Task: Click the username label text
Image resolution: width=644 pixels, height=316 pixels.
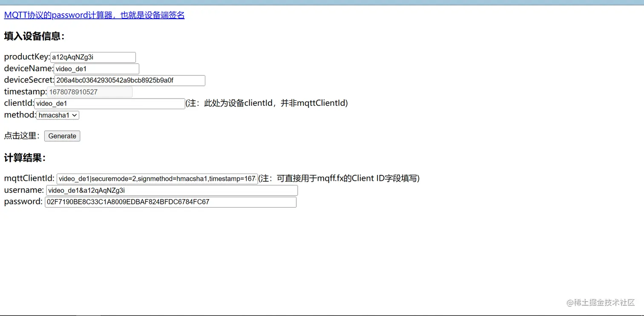Action: coord(24,190)
